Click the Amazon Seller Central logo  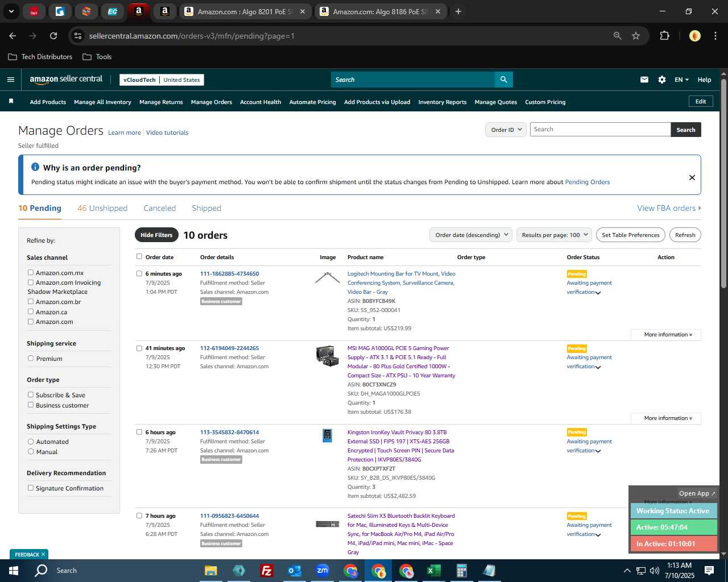[66, 80]
